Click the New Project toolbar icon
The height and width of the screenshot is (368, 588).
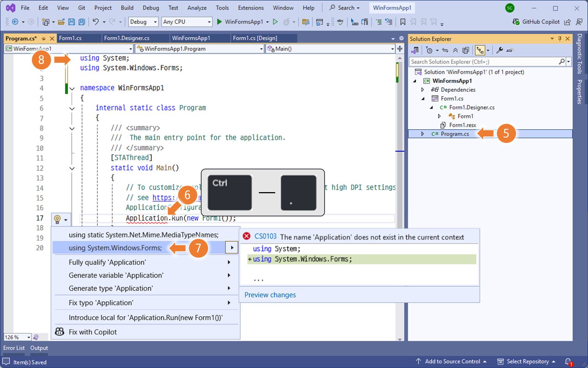pyautogui.click(x=46, y=22)
